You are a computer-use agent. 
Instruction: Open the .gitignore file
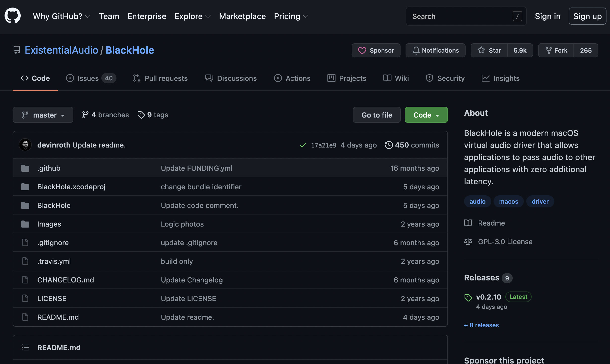pyautogui.click(x=53, y=243)
